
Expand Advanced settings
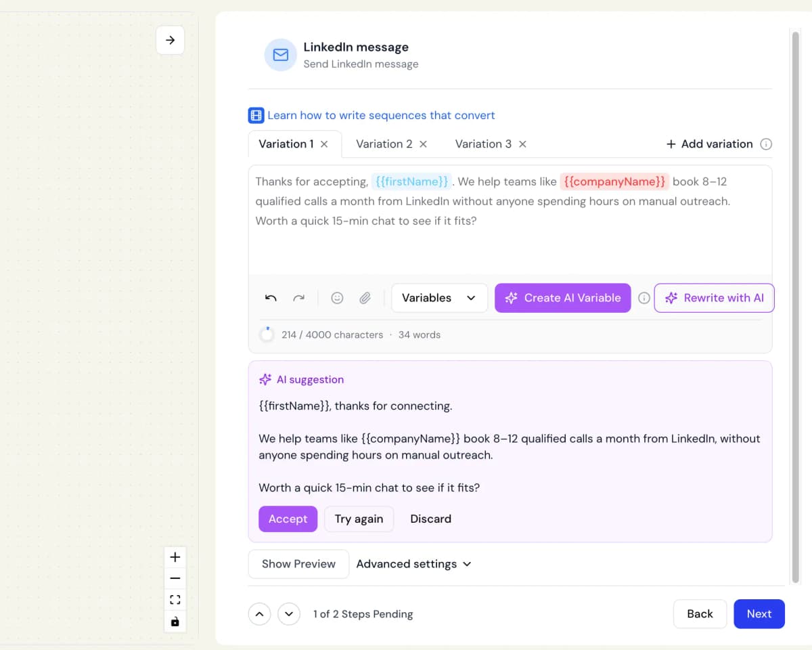point(413,564)
